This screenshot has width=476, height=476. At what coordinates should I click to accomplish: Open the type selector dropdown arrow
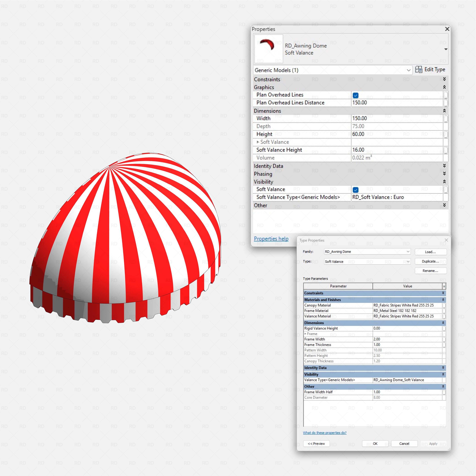[446, 49]
